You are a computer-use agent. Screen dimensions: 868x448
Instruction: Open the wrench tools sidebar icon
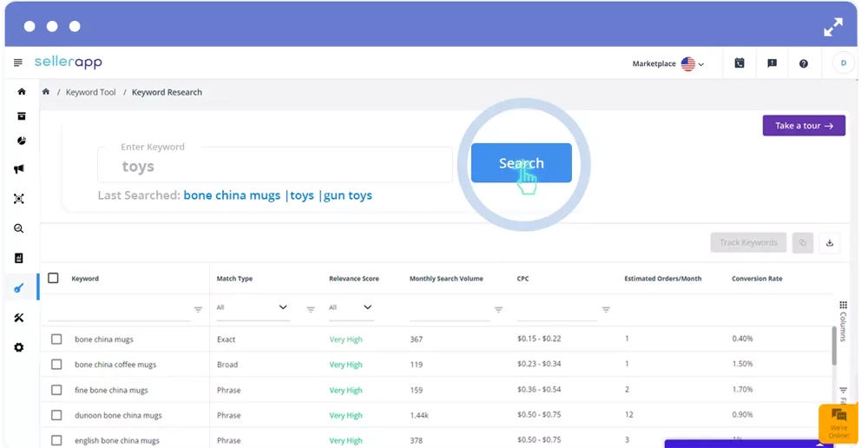click(x=19, y=318)
